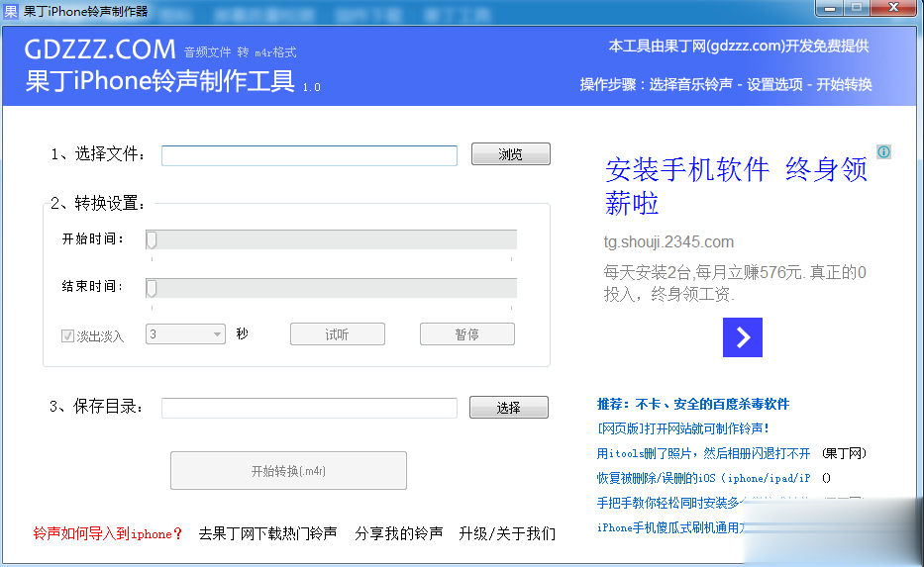Open the 恢复被删除/误删的iOS article link
This screenshot has width=924, height=567.
click(703, 478)
